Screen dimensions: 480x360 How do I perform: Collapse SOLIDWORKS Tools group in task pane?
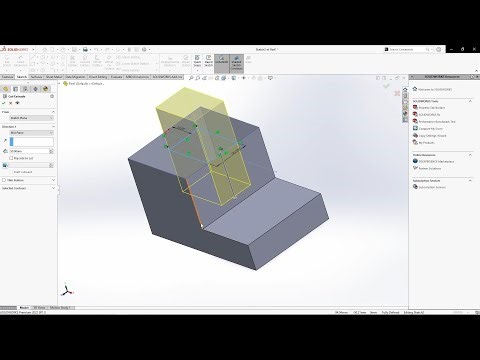tap(470, 101)
